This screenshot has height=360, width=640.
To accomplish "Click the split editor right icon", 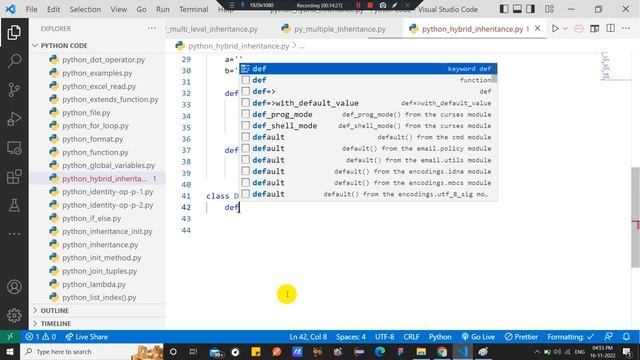I will coord(610,29).
